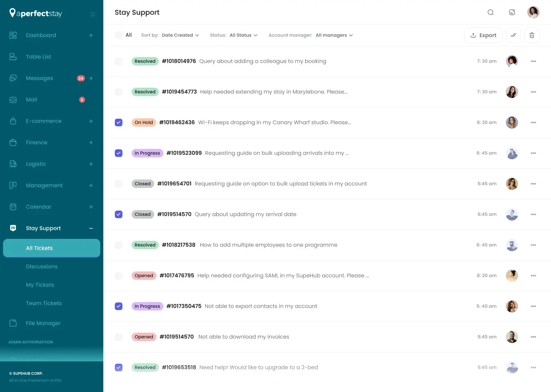
Task: Click the Export button
Action: click(x=483, y=35)
